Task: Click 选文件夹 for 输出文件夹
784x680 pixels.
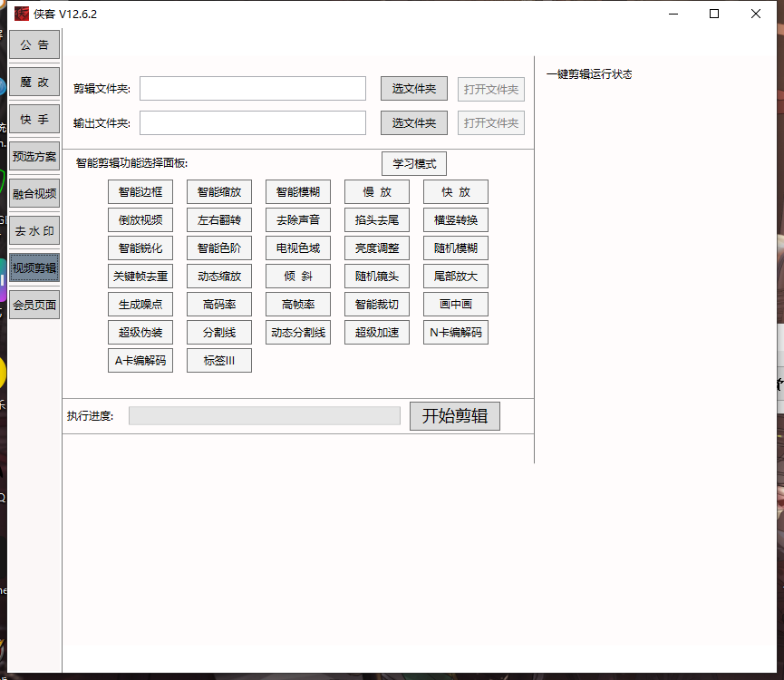Action: tap(414, 123)
